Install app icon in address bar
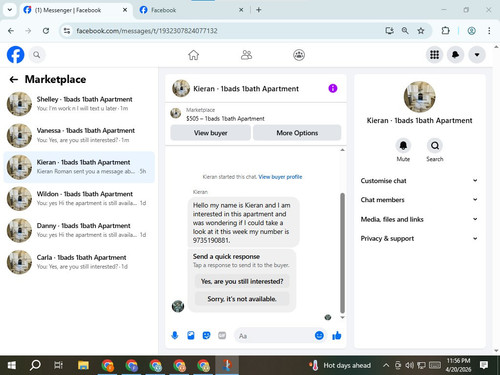 (x=389, y=31)
